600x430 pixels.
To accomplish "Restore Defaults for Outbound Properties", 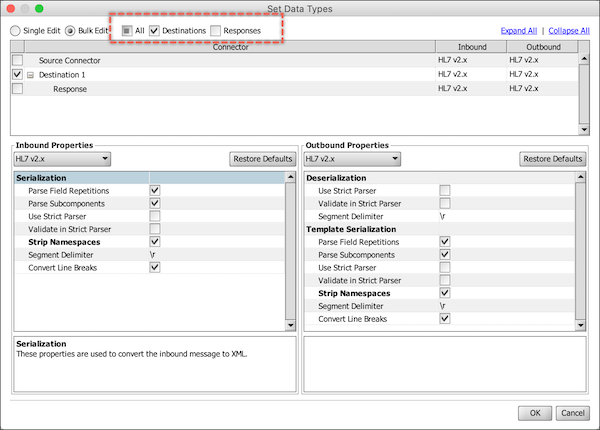I will [x=553, y=159].
